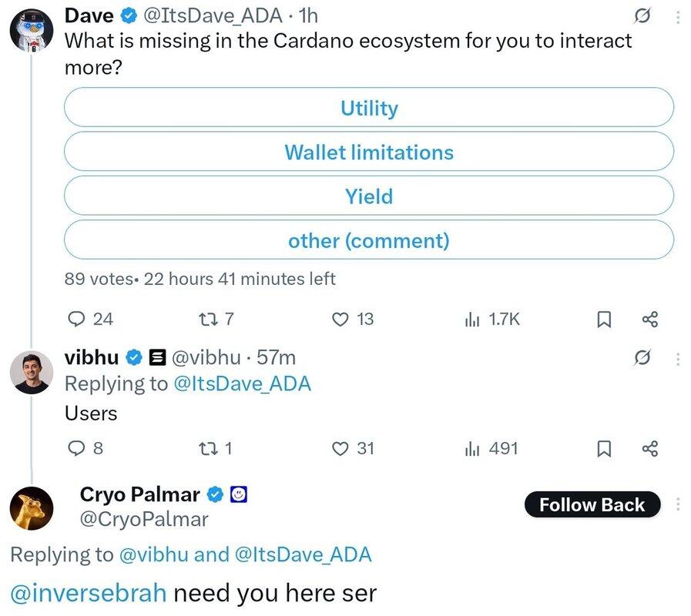
Task: Share vibhu's reply tweet
Action: pos(649,448)
